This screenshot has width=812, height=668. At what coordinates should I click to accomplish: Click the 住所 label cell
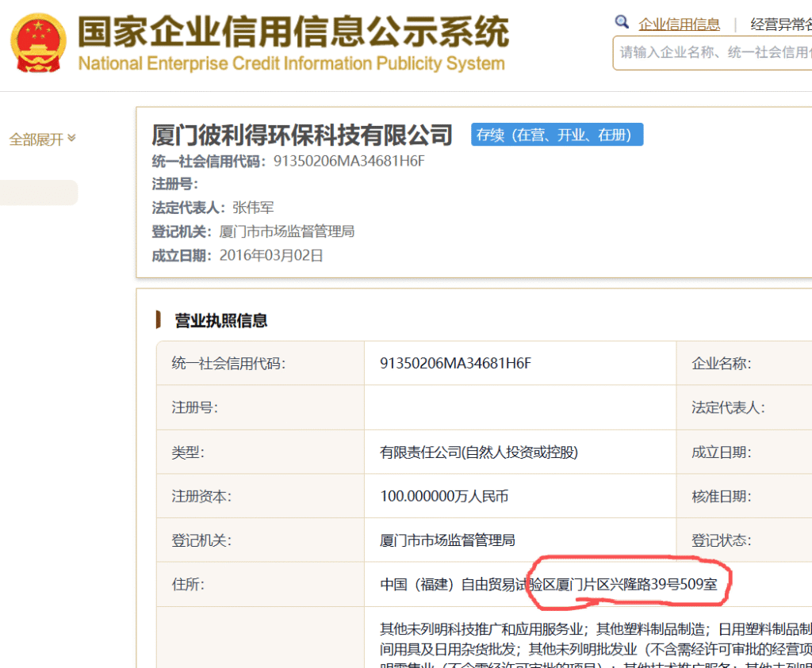[260, 585]
